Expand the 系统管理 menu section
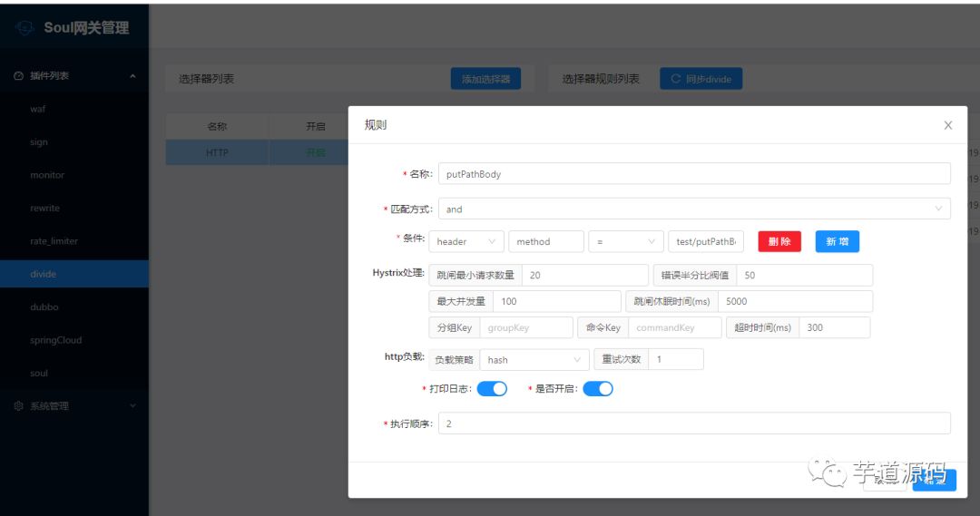This screenshot has height=516, width=980. click(x=132, y=406)
